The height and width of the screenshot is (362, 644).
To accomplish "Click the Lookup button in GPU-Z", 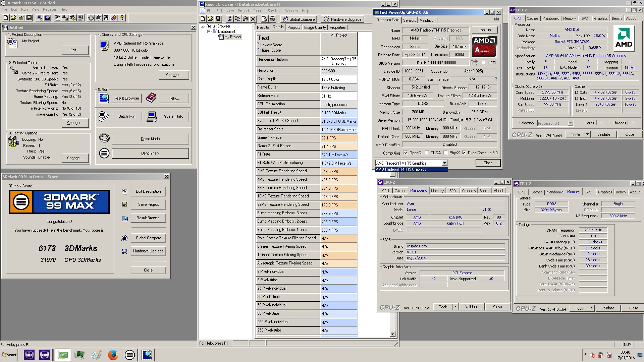I will (x=484, y=30).
